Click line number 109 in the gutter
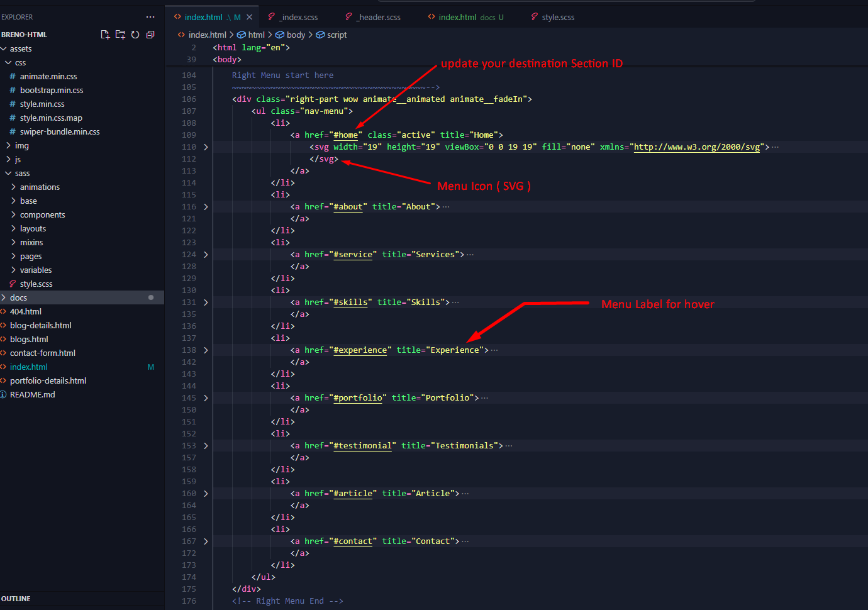 (x=189, y=135)
